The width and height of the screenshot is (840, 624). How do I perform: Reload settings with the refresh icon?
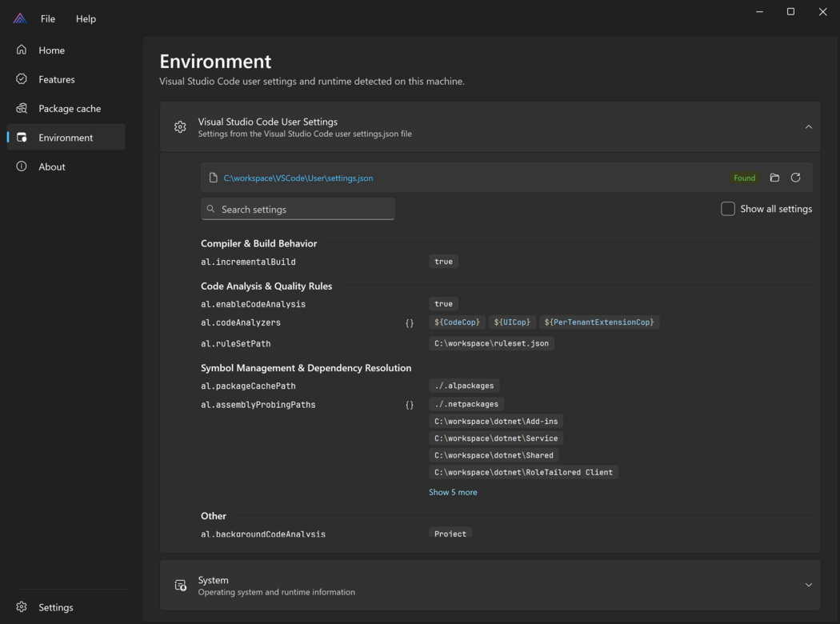[x=795, y=178]
